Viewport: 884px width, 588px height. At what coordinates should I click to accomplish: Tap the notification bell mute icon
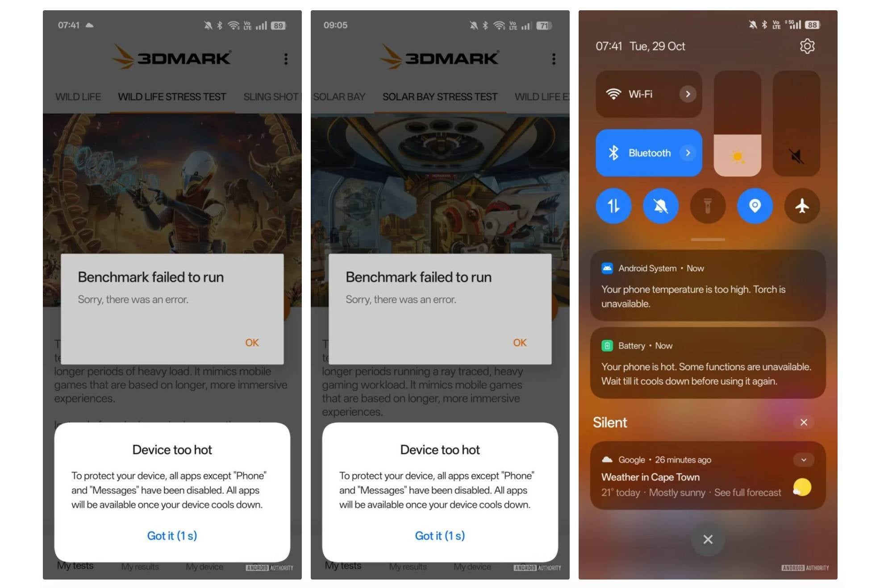click(x=660, y=205)
